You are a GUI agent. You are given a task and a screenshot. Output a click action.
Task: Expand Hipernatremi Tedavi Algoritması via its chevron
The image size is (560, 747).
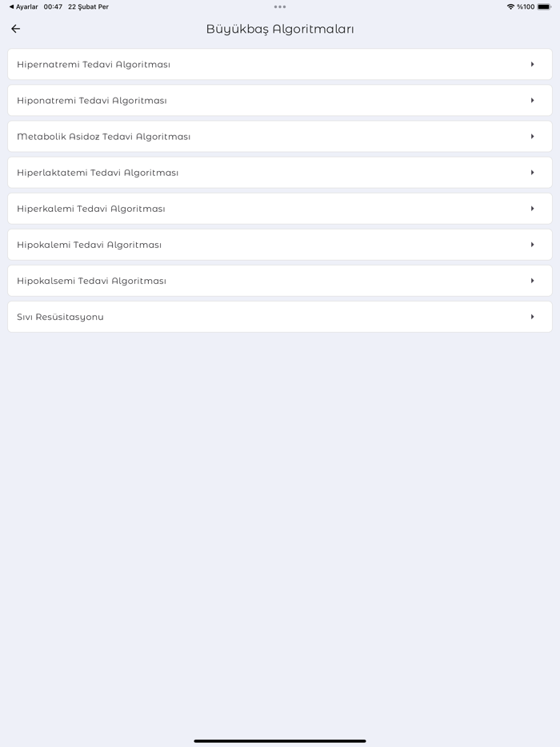point(533,64)
